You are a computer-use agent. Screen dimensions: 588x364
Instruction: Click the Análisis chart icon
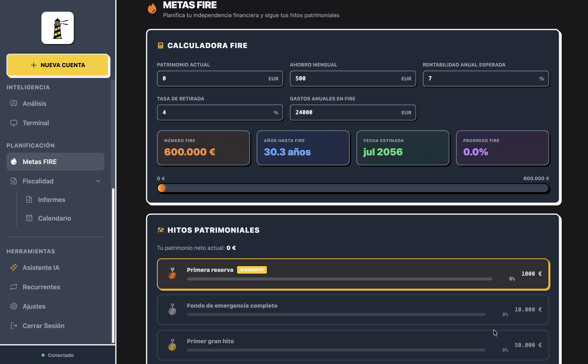14,103
